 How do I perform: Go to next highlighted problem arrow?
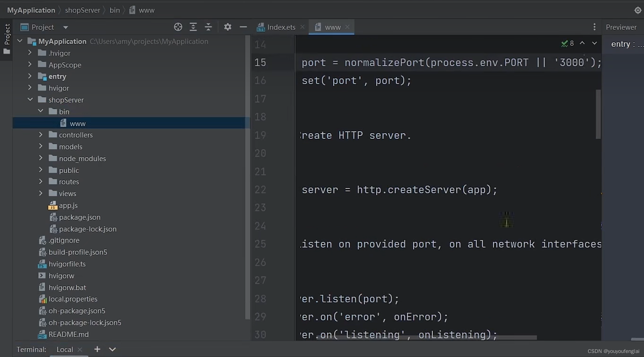(x=594, y=43)
